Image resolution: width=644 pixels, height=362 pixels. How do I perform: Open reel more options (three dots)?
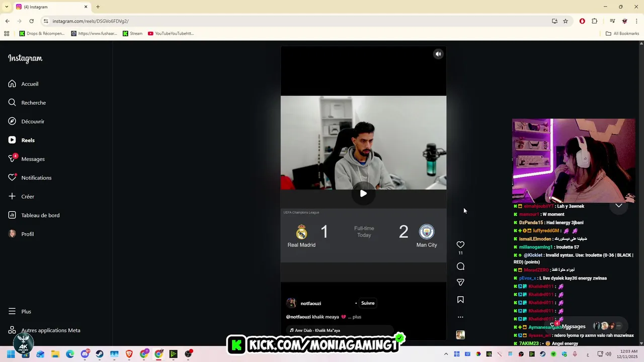point(460,317)
